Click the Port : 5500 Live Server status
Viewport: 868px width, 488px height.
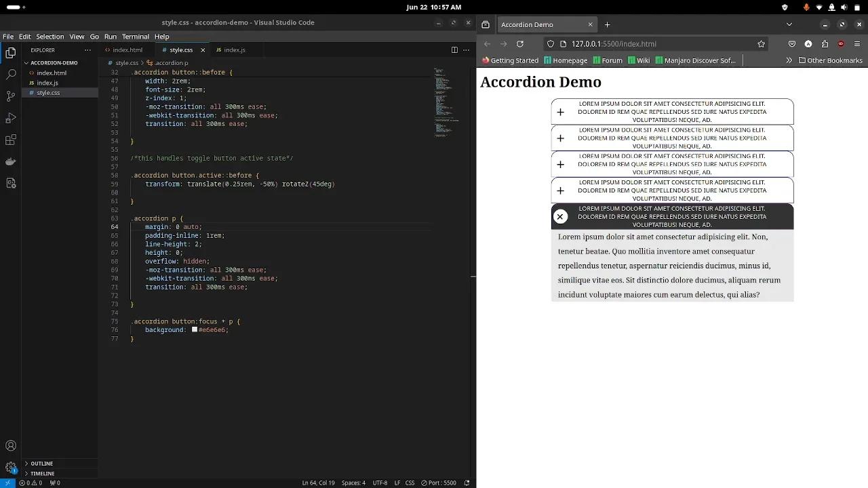point(439,483)
